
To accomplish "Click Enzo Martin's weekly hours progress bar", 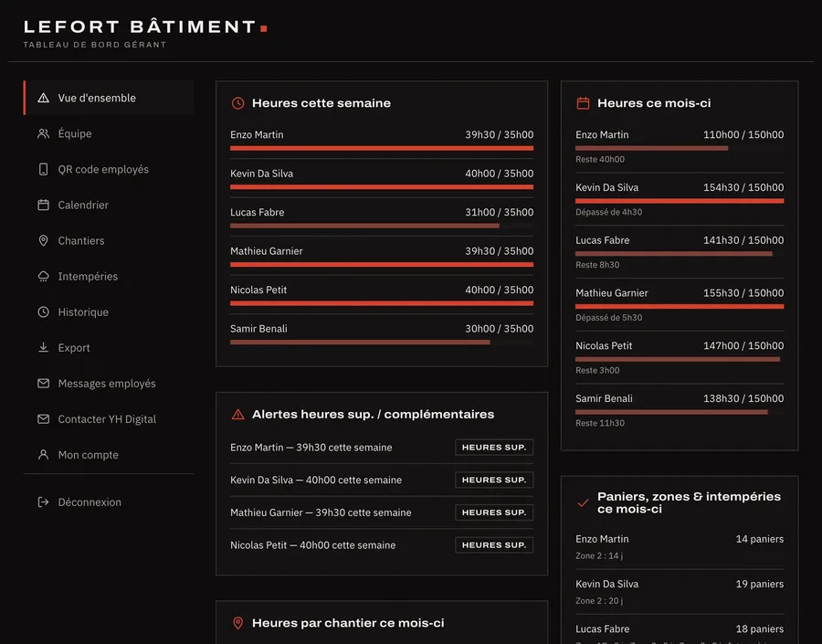I will (382, 148).
